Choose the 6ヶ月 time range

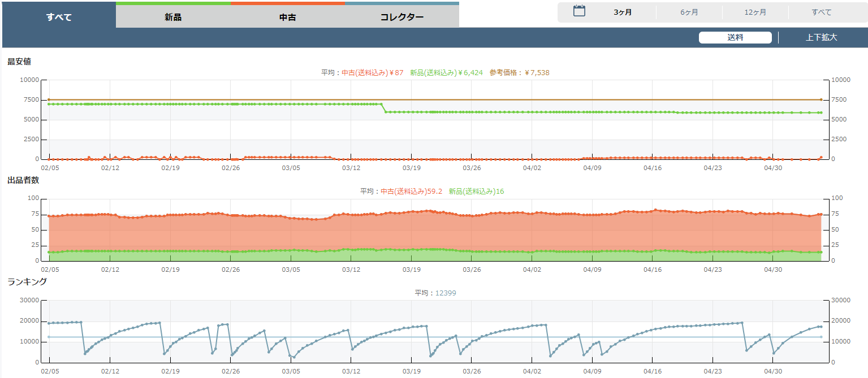689,12
